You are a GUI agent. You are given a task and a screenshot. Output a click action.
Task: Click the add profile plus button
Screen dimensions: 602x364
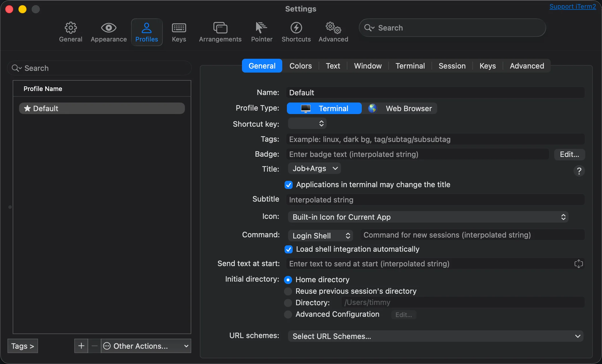pos(81,346)
